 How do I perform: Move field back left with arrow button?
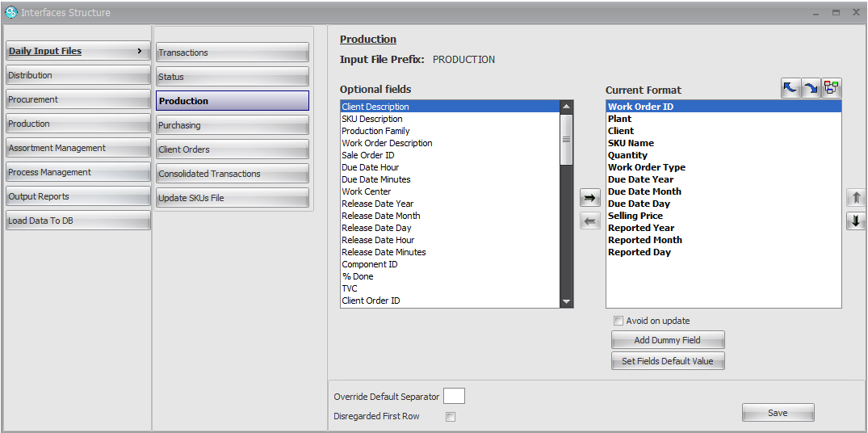[590, 221]
